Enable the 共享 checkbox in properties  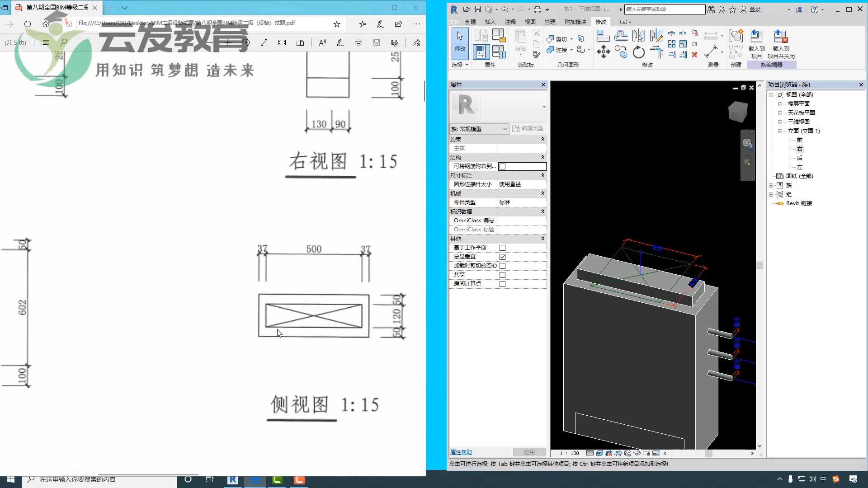point(503,274)
